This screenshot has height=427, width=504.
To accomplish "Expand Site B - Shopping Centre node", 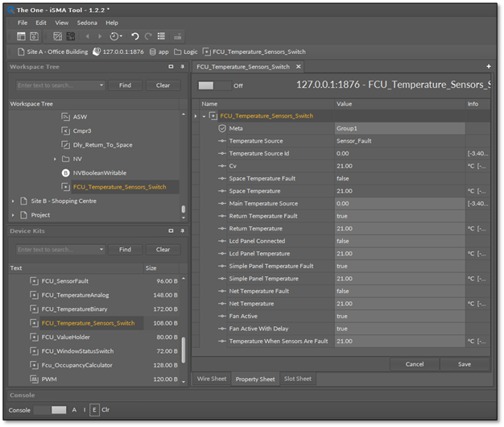I will tap(14, 201).
